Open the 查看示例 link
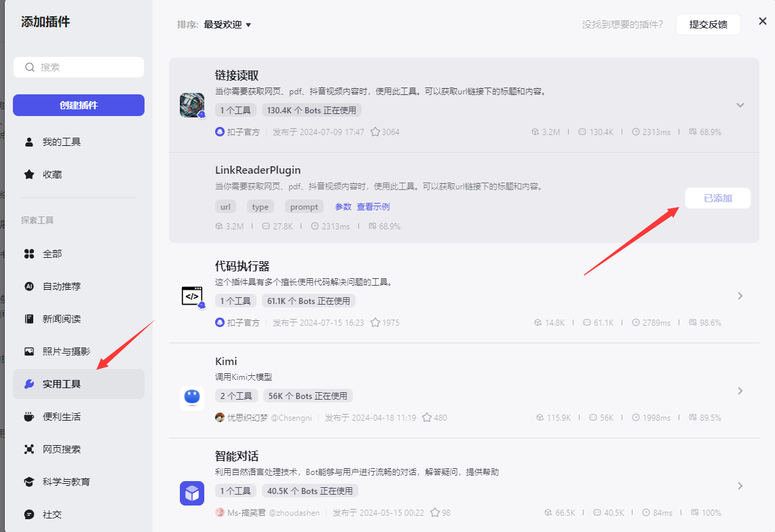 pos(373,207)
